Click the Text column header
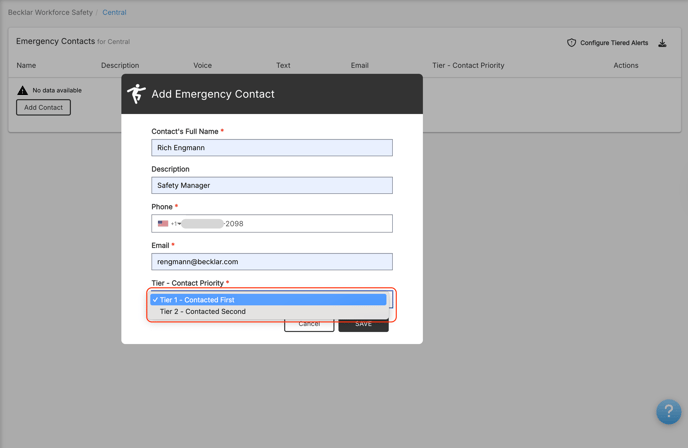Image resolution: width=688 pixels, height=448 pixels. coord(283,65)
